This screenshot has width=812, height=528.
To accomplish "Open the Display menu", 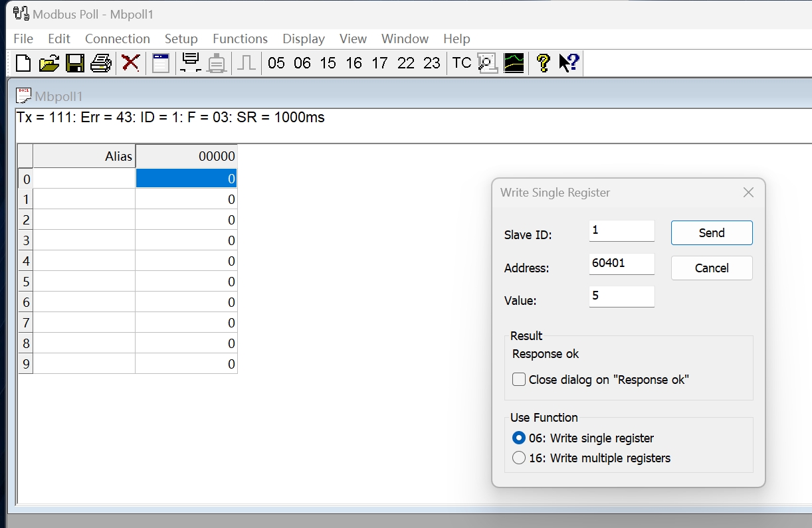I will click(304, 39).
